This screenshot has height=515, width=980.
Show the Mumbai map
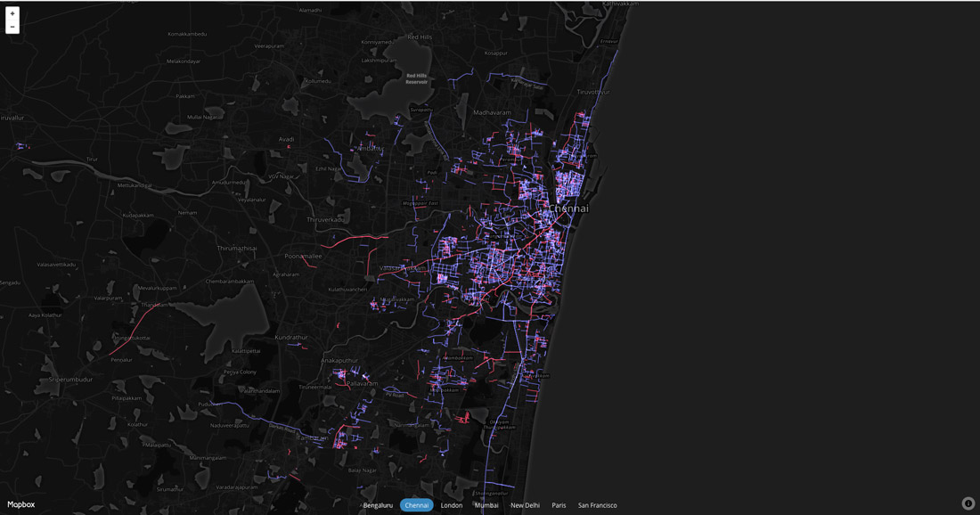click(x=486, y=505)
